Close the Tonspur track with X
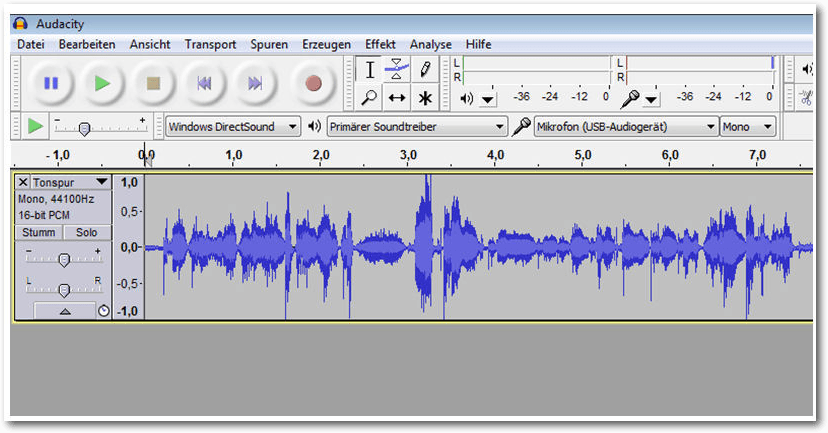The width and height of the screenshot is (828, 433). 23,183
